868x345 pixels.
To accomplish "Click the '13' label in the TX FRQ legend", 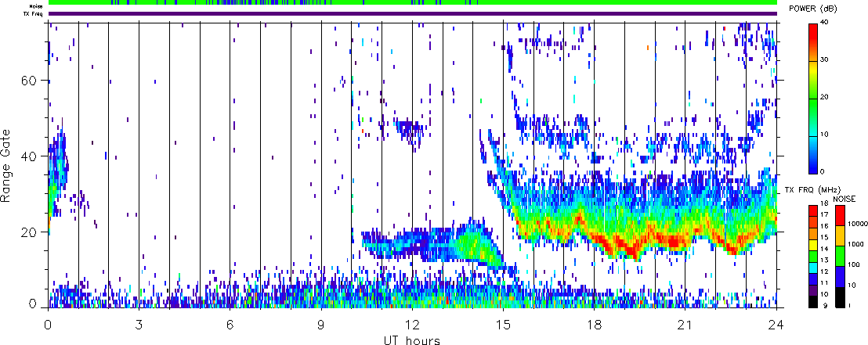I will coord(824,260).
